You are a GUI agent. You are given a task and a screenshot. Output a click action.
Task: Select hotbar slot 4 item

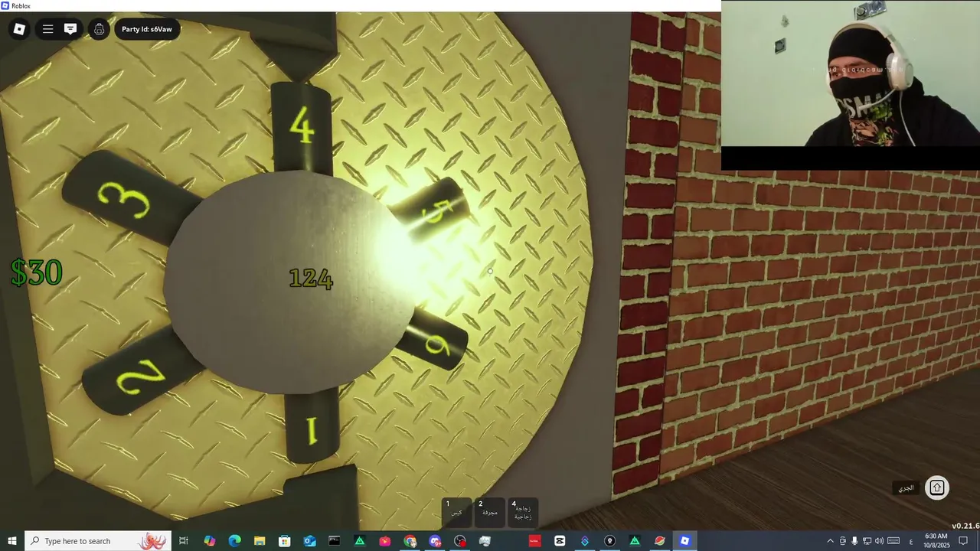(x=522, y=511)
